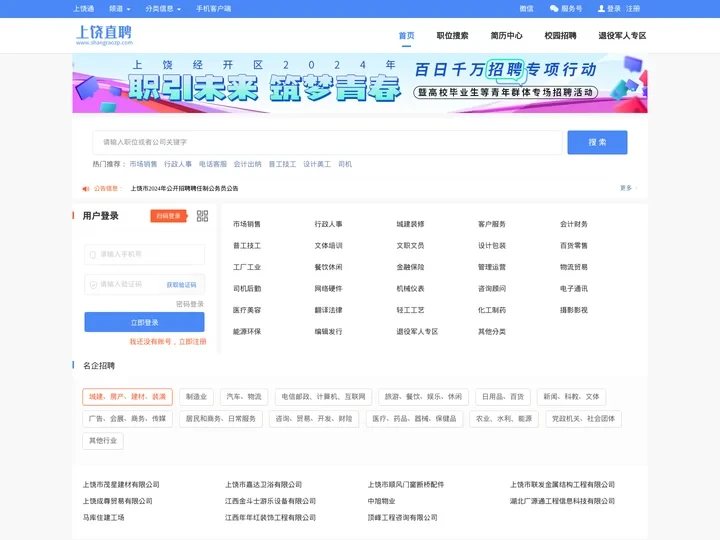Expand the 频道 dropdown menu

119,8
